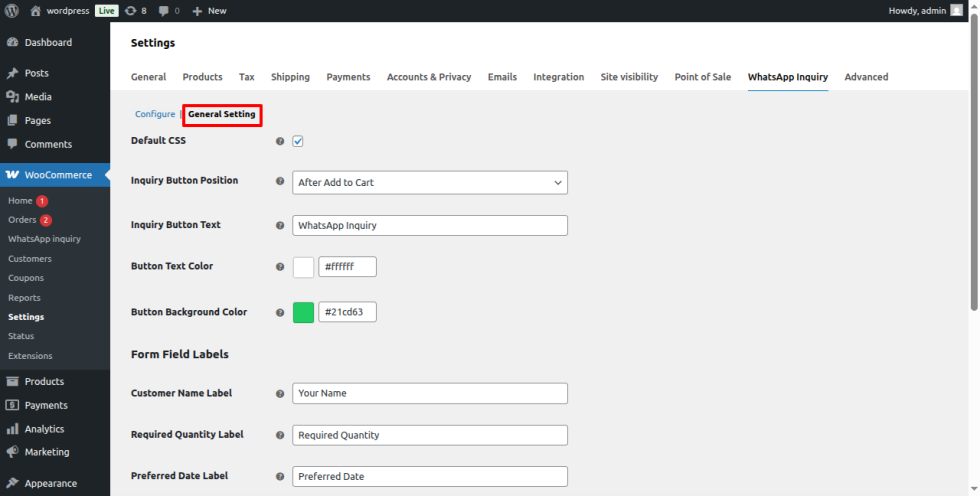
Task: Open the Configure sub-section link
Action: (x=155, y=114)
